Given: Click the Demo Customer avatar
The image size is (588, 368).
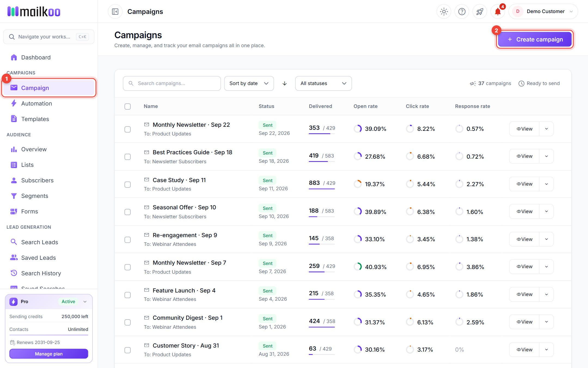Looking at the screenshot, I should [x=517, y=11].
